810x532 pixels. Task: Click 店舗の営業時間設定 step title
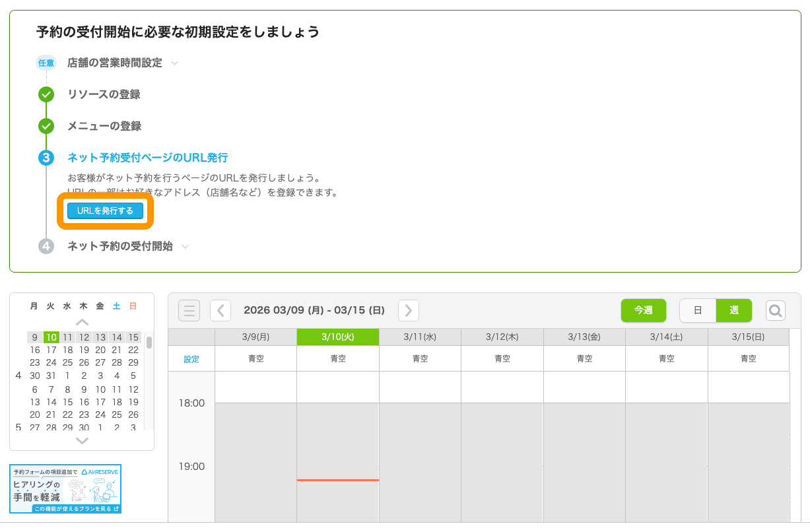coord(115,63)
